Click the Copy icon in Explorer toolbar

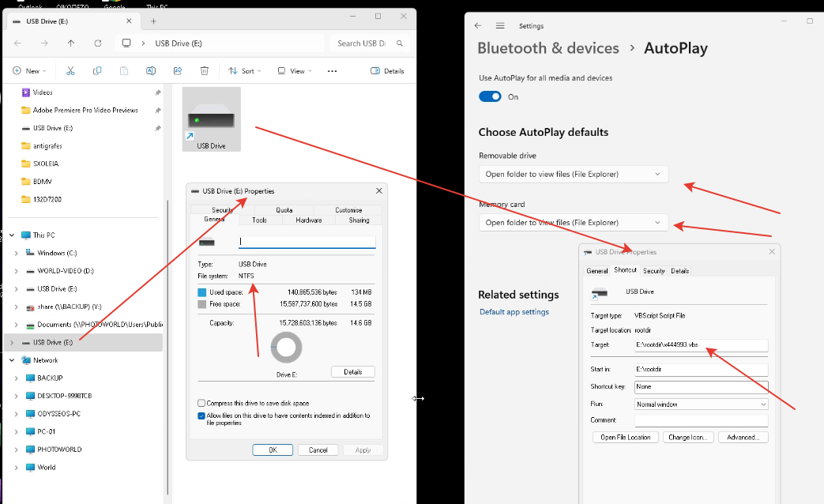[x=97, y=71]
